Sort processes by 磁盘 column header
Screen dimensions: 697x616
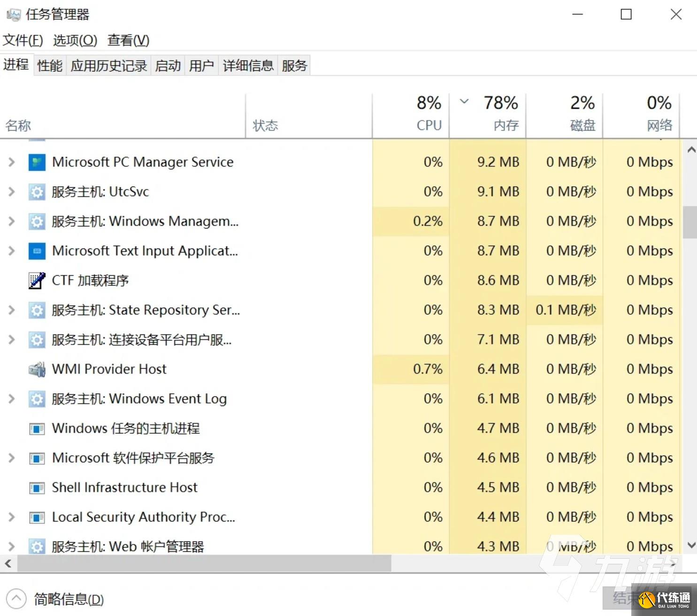(564, 116)
